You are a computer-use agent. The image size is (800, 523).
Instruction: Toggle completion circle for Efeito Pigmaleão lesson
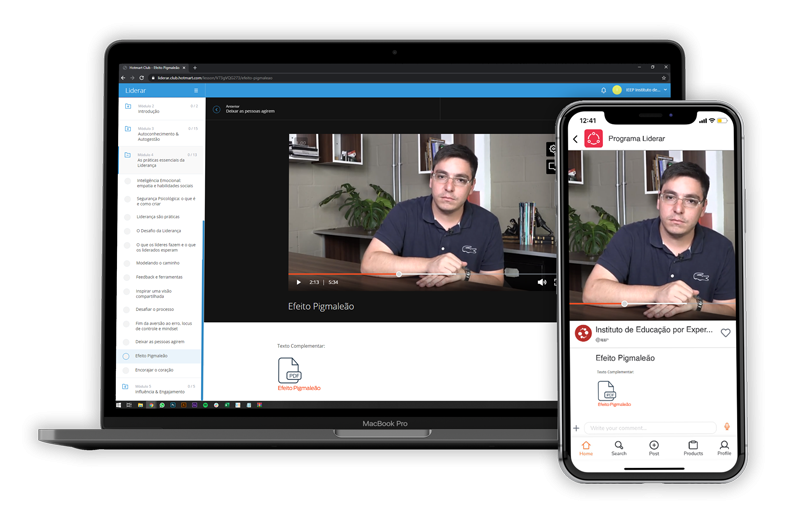[126, 356]
